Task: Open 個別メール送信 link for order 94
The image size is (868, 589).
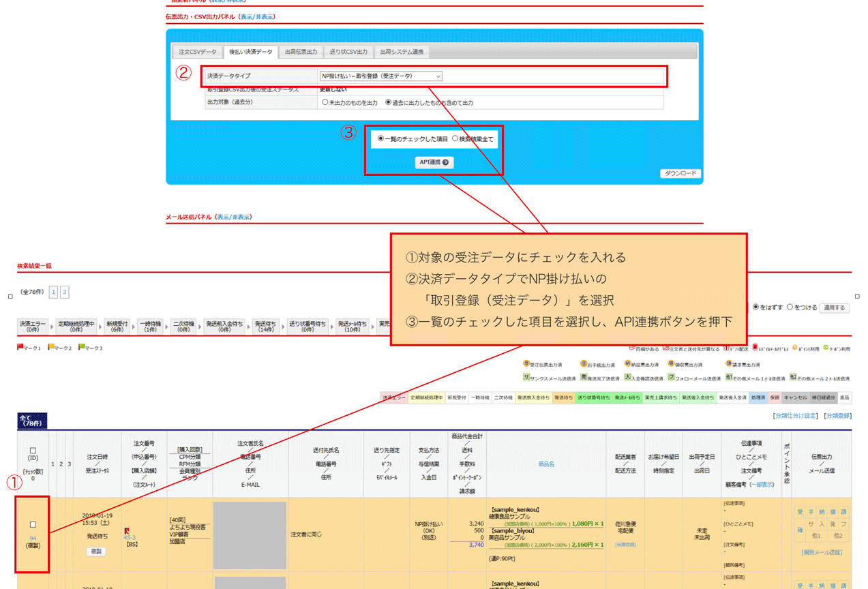Action: 822,552
